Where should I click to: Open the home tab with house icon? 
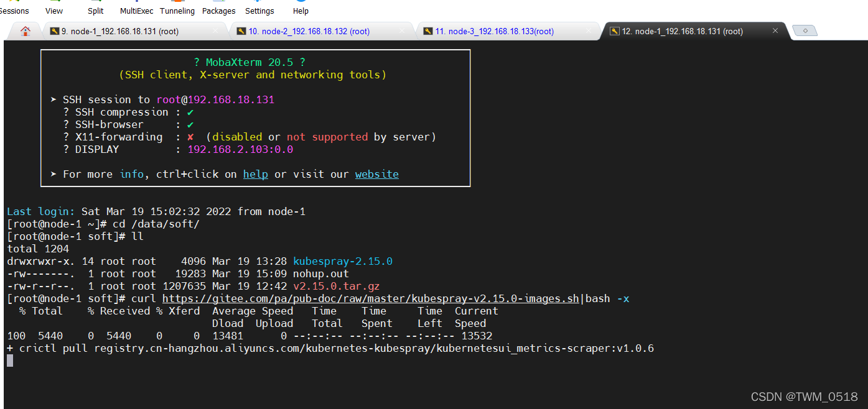(x=26, y=31)
